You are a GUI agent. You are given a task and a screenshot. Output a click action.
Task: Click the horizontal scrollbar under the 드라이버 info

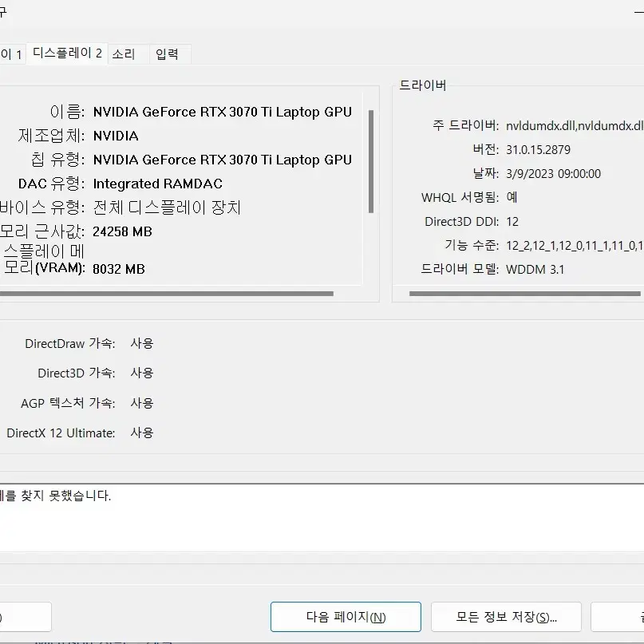[x=525, y=294]
